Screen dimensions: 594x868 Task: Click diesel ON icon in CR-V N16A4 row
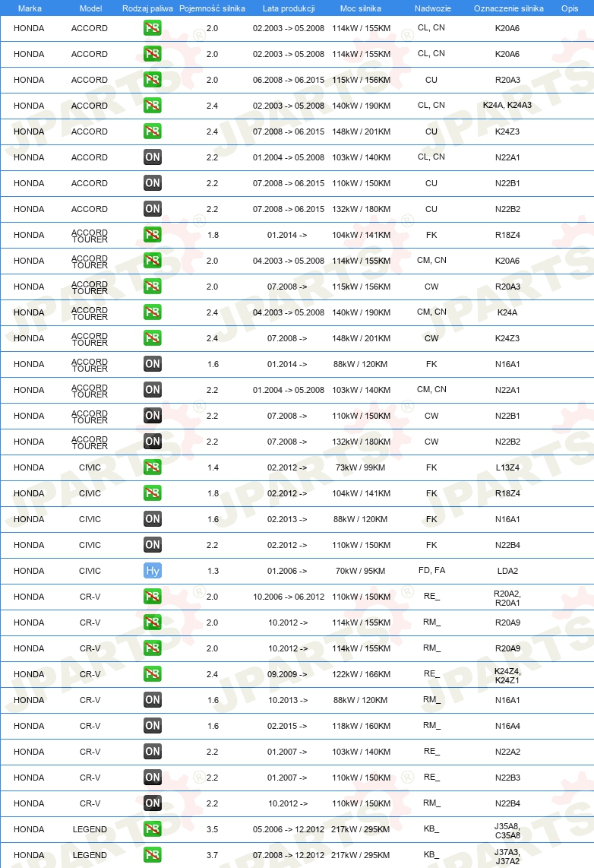153,725
